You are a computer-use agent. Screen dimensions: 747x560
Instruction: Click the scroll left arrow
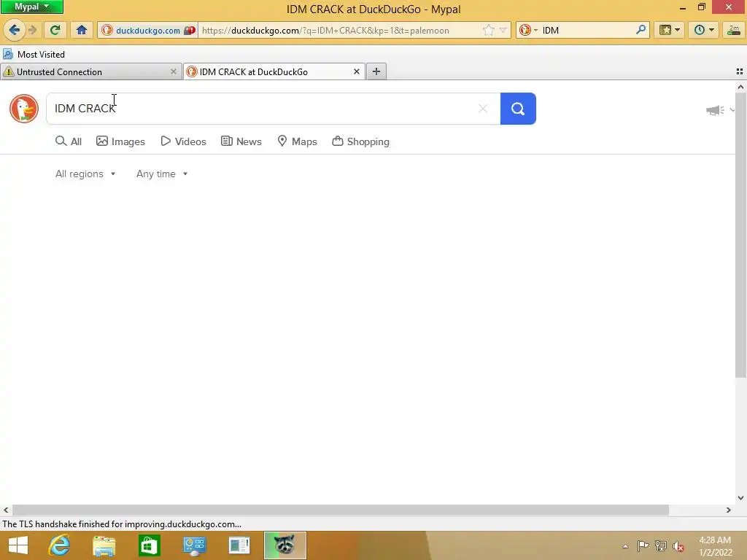tap(6, 510)
